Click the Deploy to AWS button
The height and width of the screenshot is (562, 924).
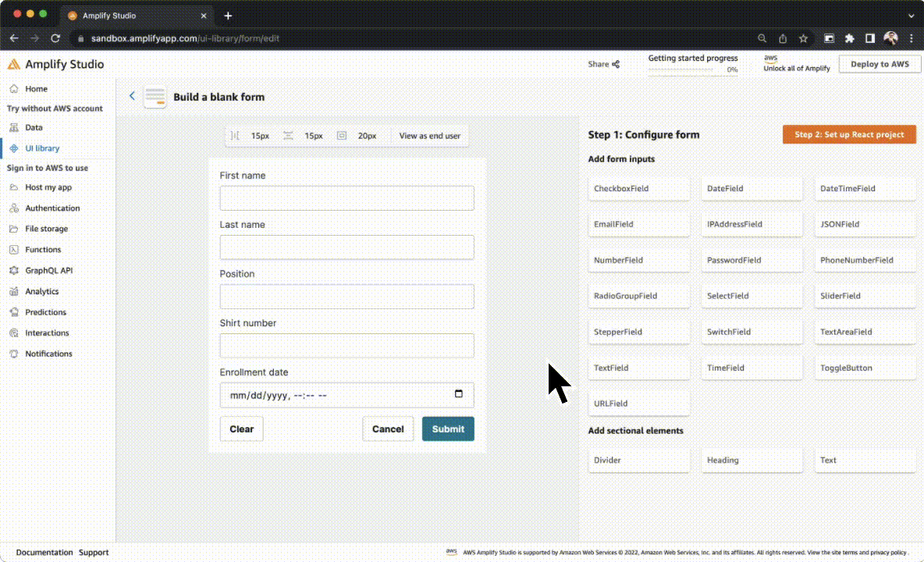(x=880, y=64)
